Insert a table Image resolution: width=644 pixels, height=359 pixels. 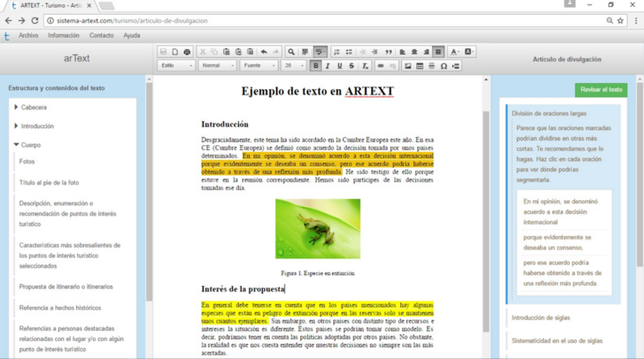coord(420,66)
